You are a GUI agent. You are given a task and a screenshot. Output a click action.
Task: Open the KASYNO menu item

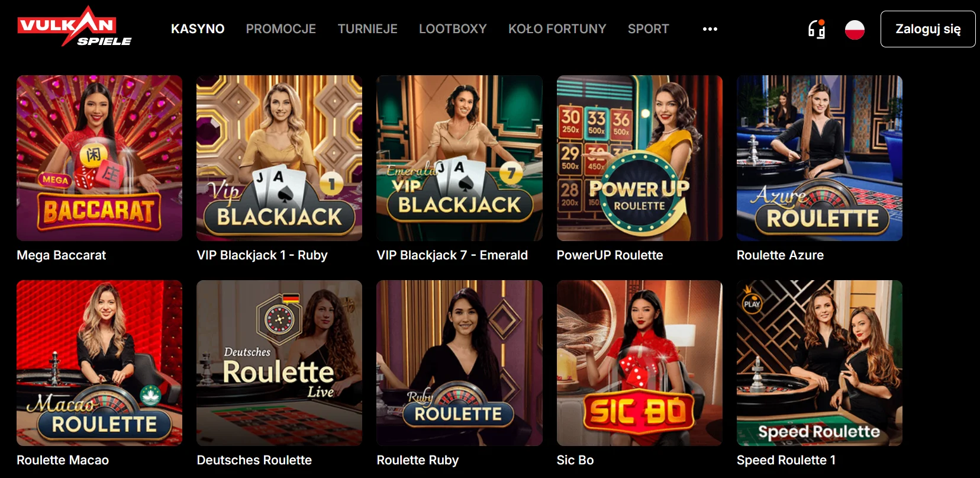pyautogui.click(x=198, y=29)
